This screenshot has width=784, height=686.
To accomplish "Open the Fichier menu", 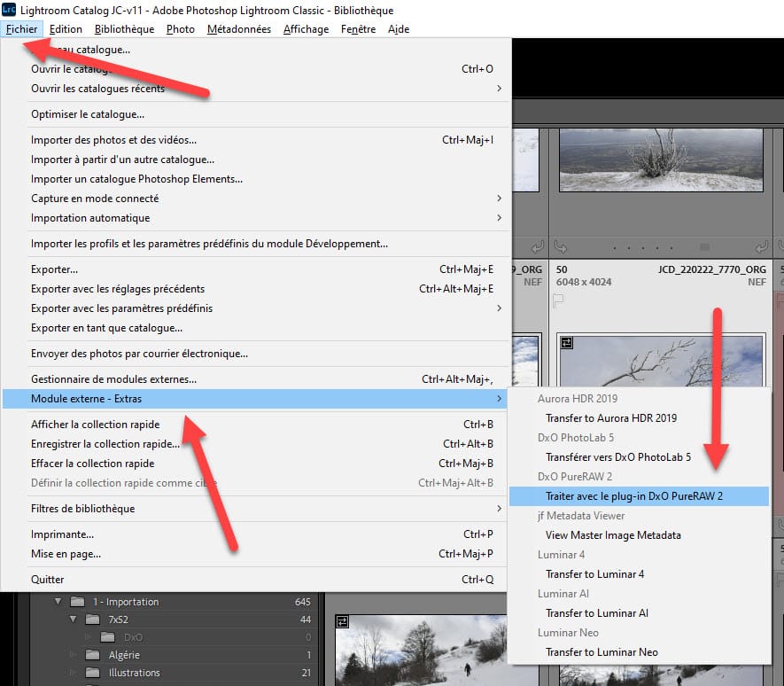I will point(21,29).
